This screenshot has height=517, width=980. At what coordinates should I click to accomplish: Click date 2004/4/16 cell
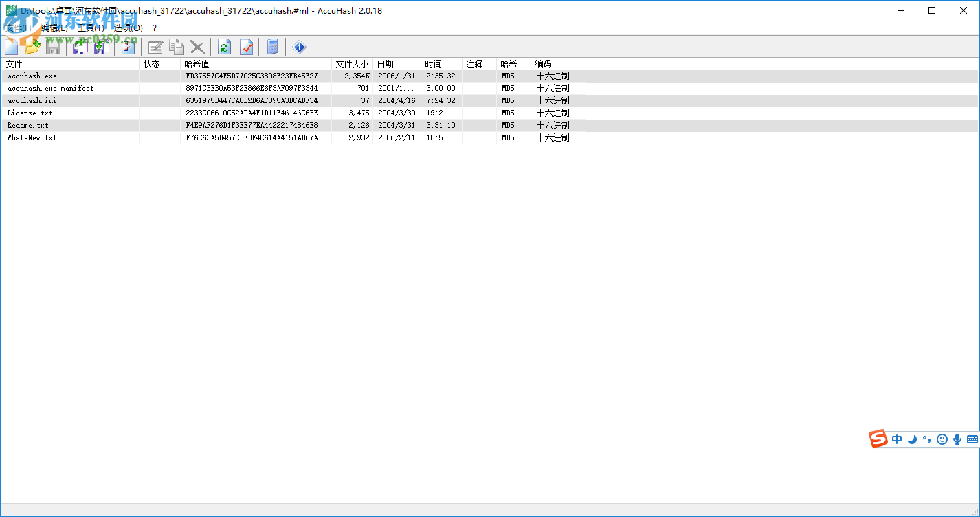(x=397, y=101)
